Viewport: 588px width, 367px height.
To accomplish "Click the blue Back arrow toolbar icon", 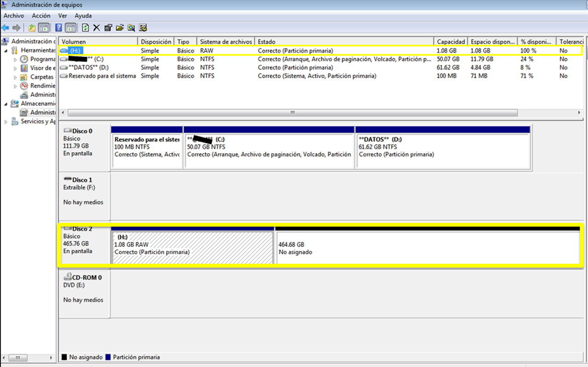I will coord(6,28).
